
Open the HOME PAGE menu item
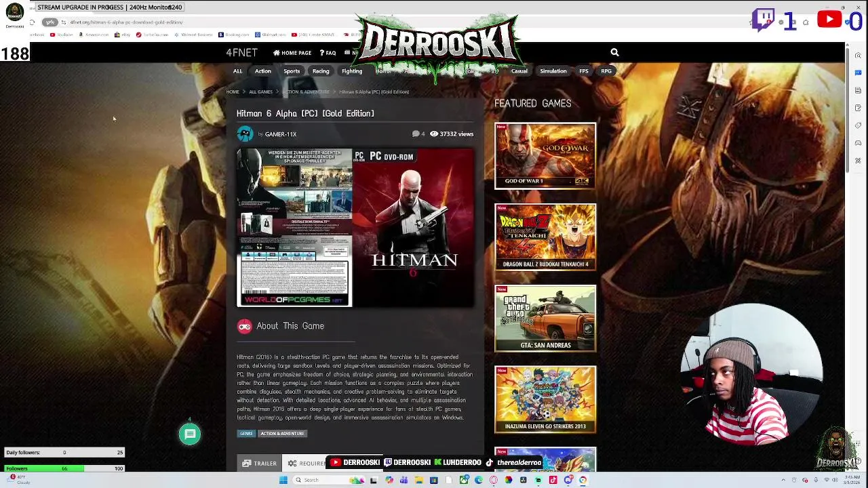point(292,53)
